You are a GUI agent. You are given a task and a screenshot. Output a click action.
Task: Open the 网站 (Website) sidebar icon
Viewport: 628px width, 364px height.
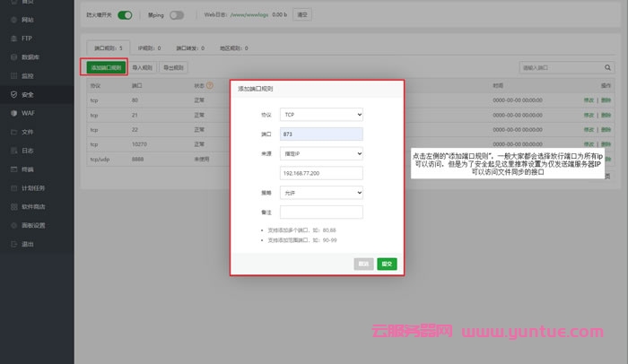(13, 19)
